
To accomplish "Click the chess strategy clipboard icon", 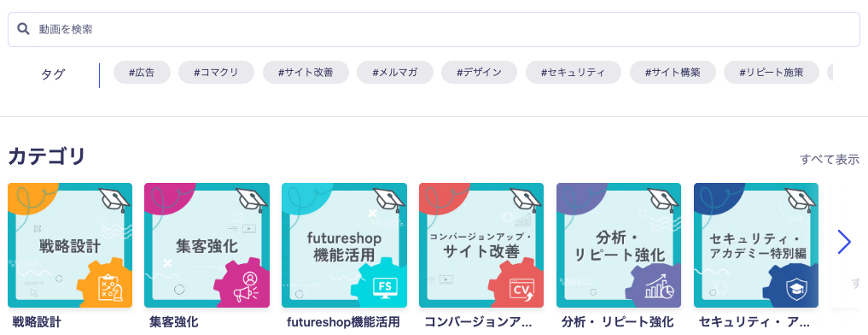I will click(x=109, y=288).
